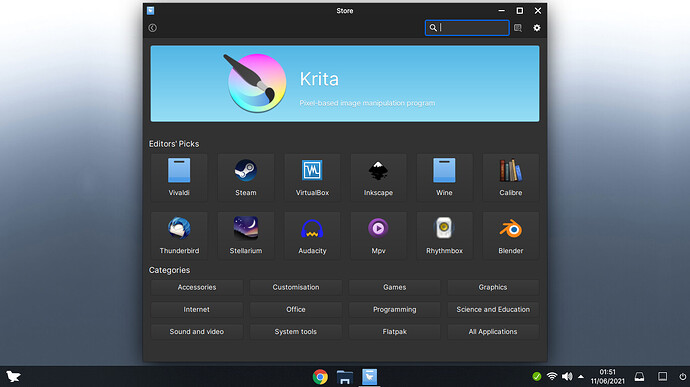Open the System tools category
Screen dimensions: 690x387
click(x=296, y=332)
